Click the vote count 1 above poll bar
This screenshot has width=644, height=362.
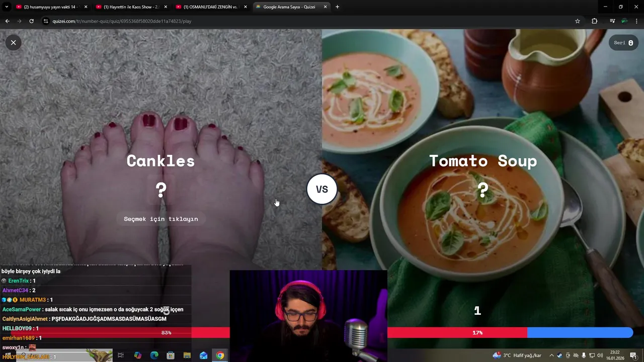coord(477,311)
